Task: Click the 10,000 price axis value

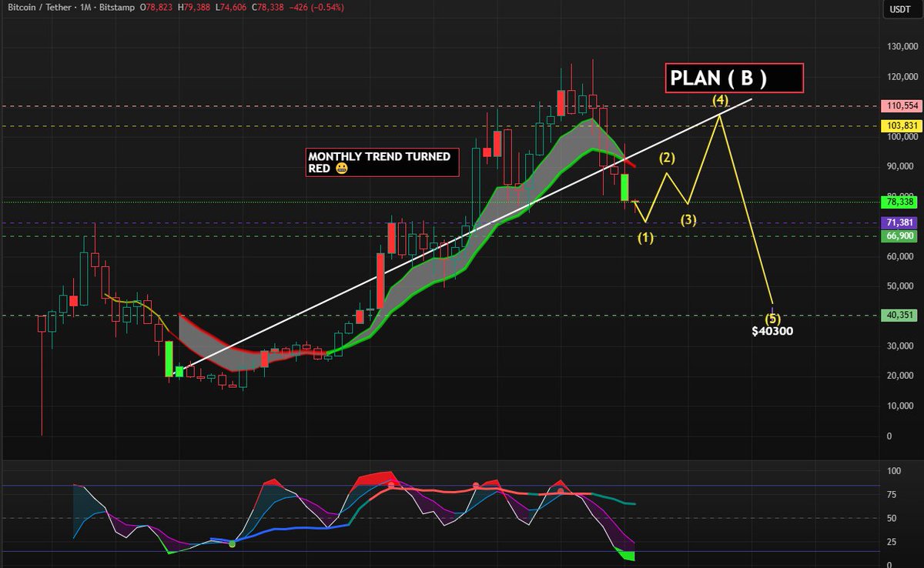Action: [899, 406]
